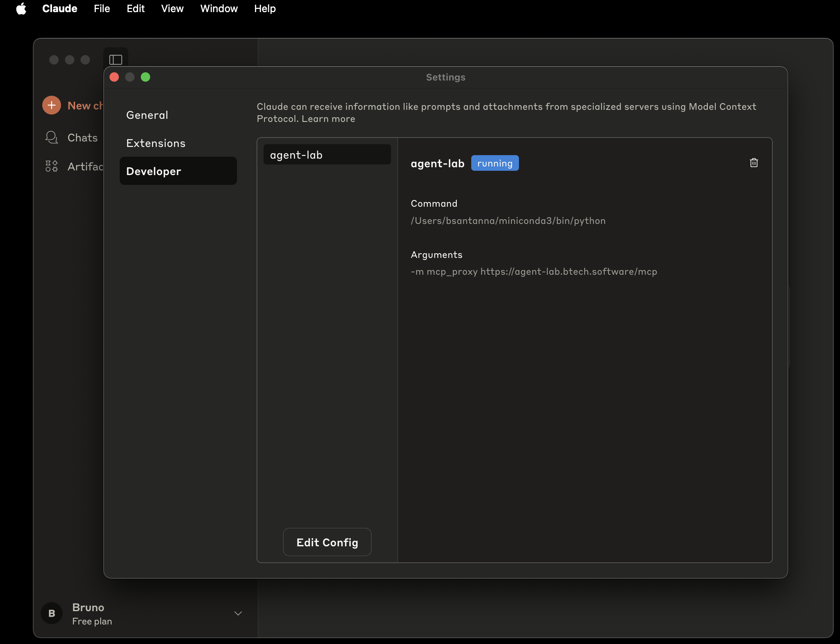Click the Free plan label
This screenshot has height=644, width=840.
click(x=92, y=621)
